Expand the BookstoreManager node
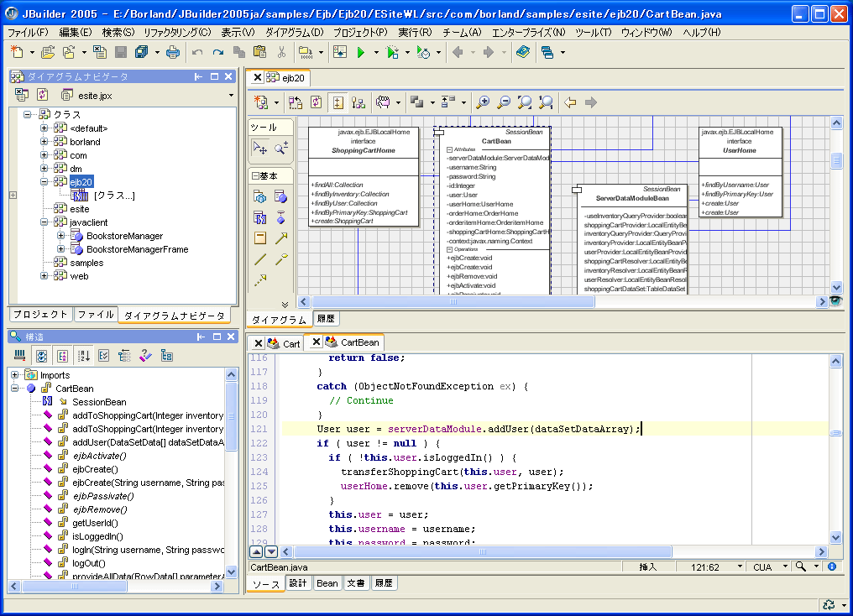Screen dimensions: 853x616 pos(61,236)
